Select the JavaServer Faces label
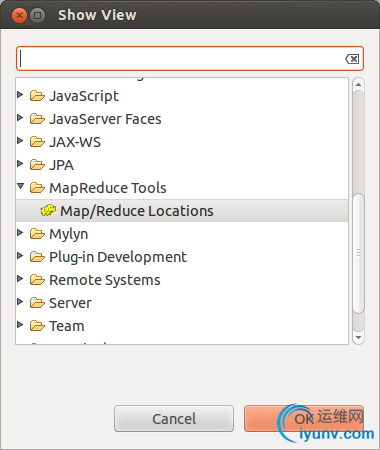 [x=105, y=119]
